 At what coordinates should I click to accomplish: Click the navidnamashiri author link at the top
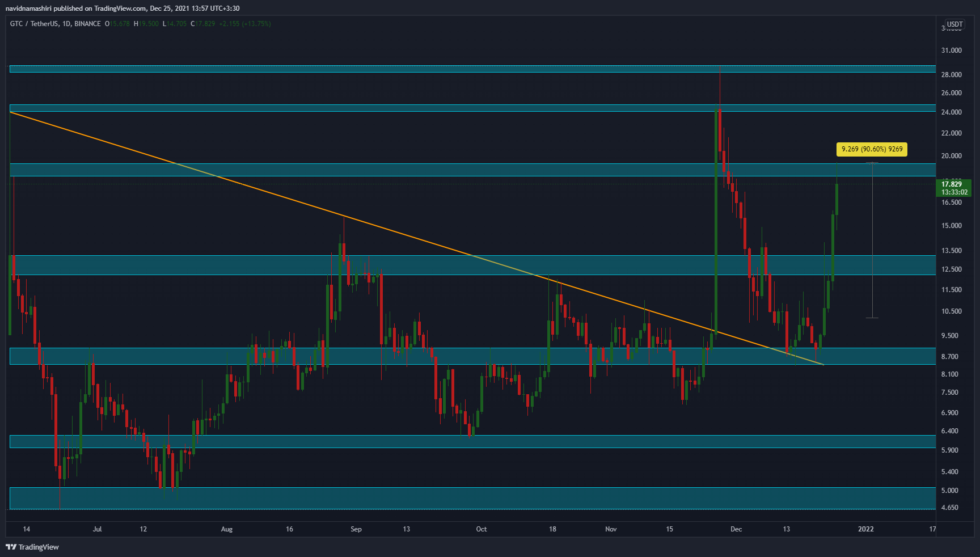(27, 8)
